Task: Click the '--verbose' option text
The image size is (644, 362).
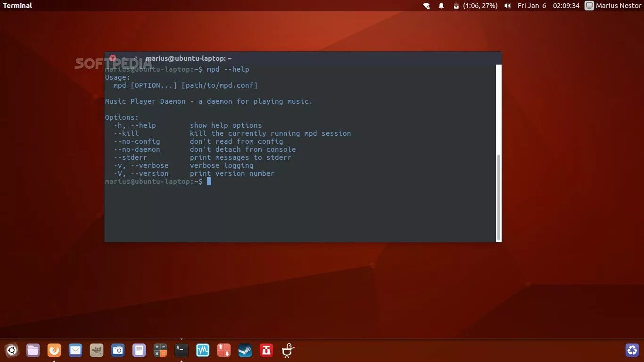Action: (149, 165)
